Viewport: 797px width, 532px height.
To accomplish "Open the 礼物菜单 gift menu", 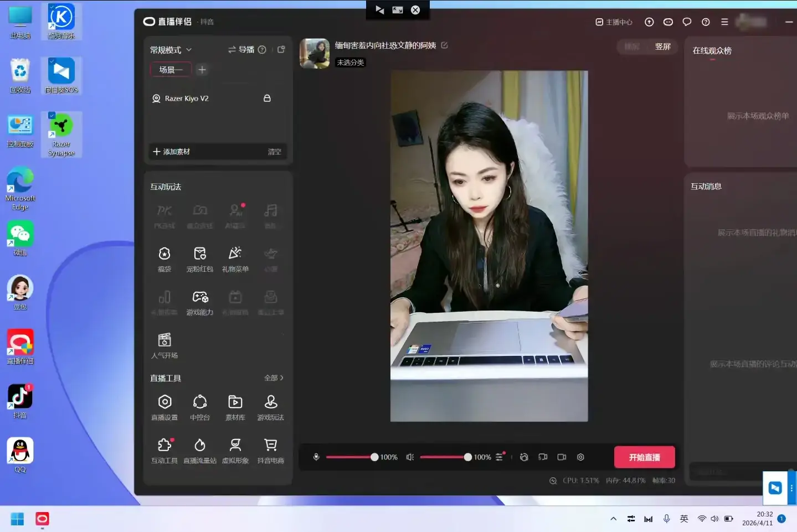I will (x=235, y=259).
